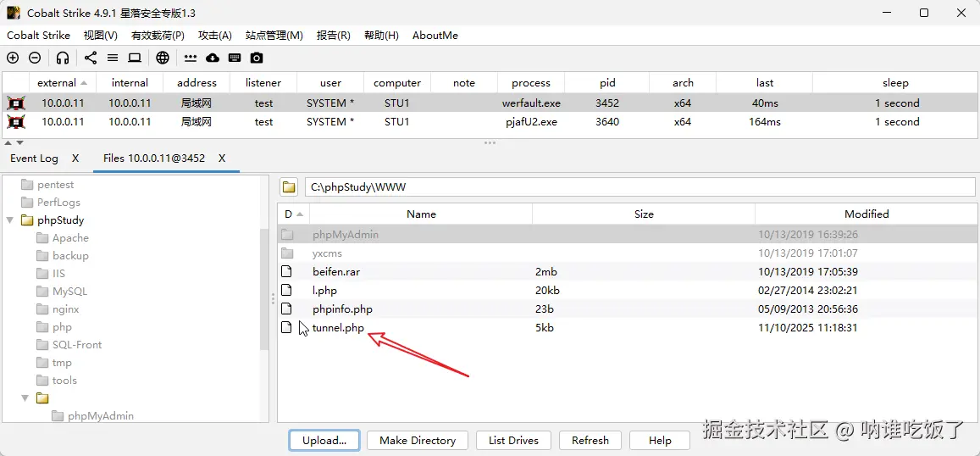Click the List Drives button
Viewport: 980px width, 456px height.
pos(514,441)
